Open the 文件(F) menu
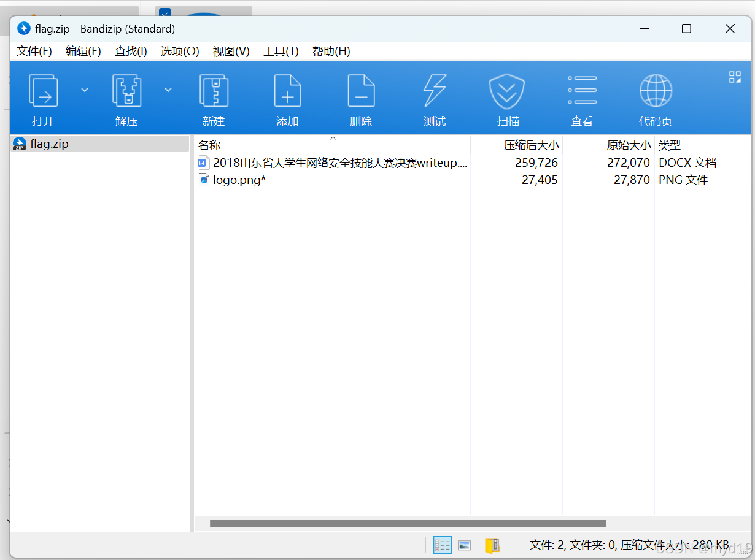Viewport: 755px width, 560px height. pyautogui.click(x=34, y=52)
